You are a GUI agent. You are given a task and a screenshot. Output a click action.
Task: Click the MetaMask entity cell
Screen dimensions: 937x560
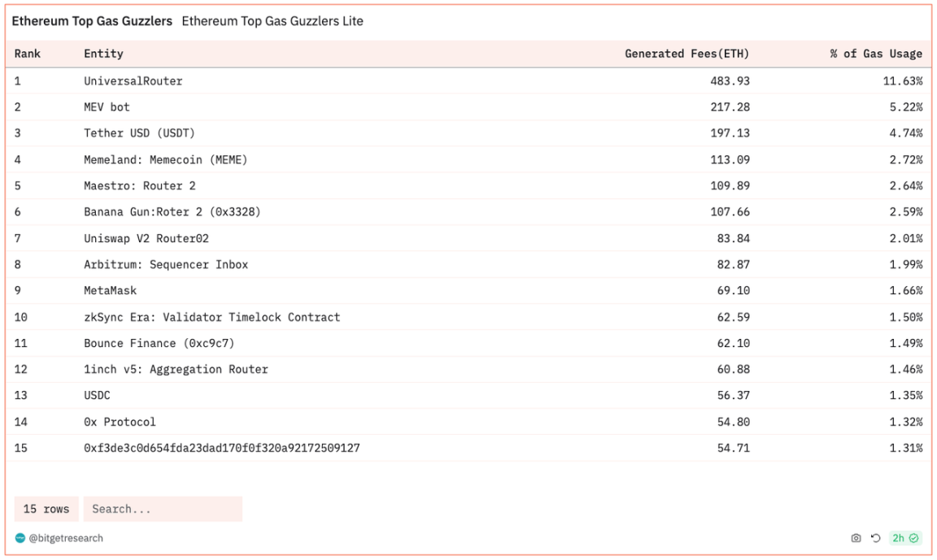pos(110,290)
